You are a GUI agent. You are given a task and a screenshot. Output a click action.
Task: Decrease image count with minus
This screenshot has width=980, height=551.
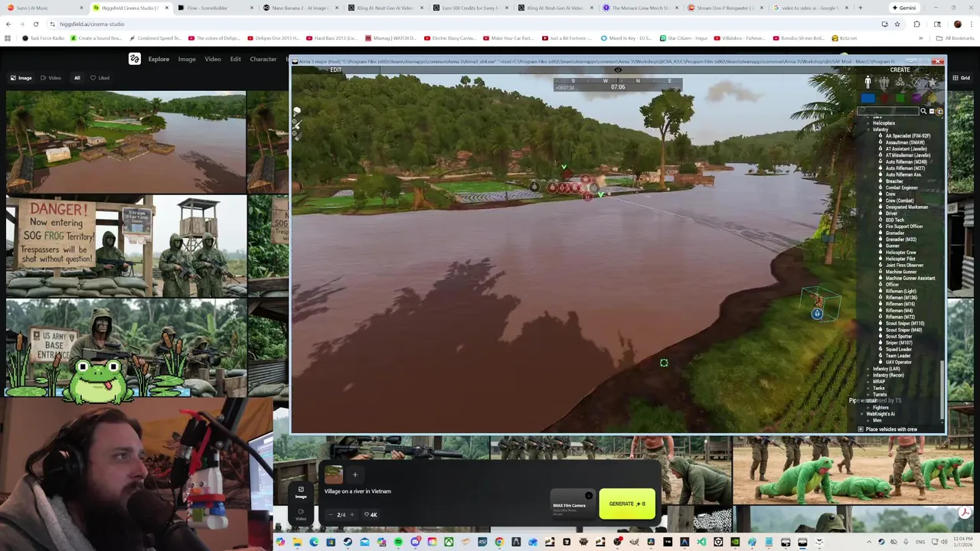click(331, 515)
